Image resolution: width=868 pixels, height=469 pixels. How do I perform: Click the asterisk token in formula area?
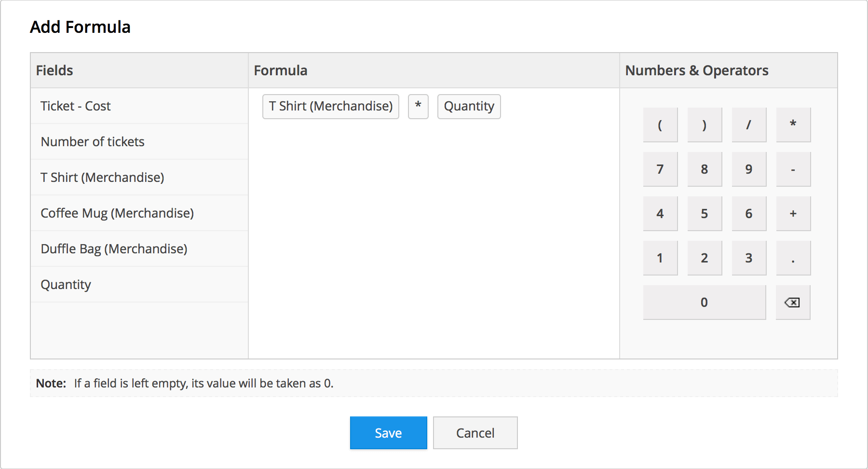coord(418,106)
